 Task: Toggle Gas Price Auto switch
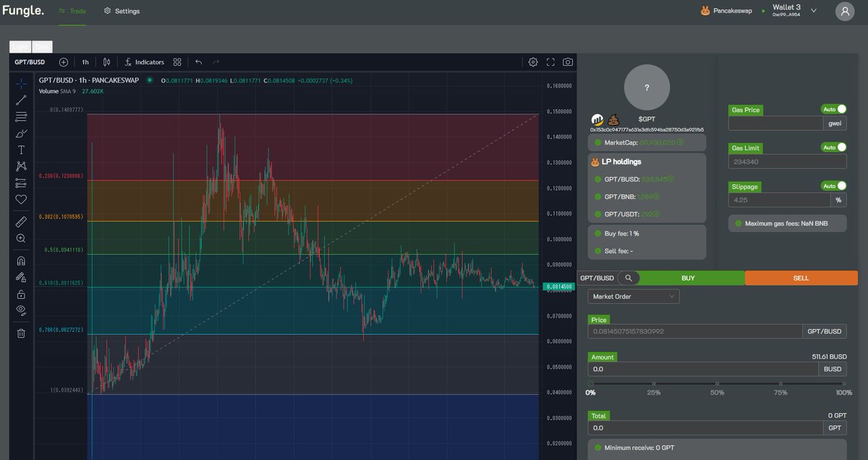click(834, 109)
